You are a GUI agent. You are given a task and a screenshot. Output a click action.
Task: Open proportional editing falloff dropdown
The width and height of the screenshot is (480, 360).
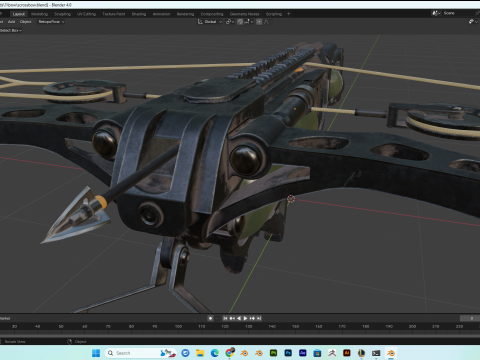coord(267,22)
